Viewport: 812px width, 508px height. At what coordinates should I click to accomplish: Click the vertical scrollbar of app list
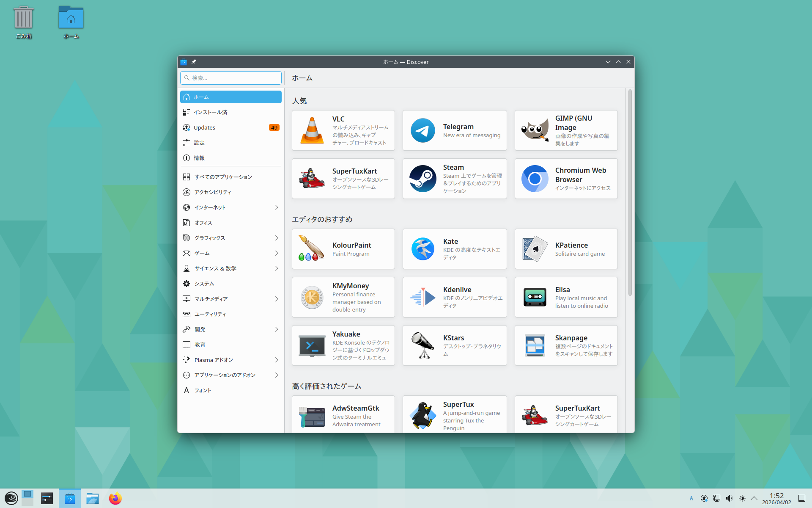tap(630, 193)
